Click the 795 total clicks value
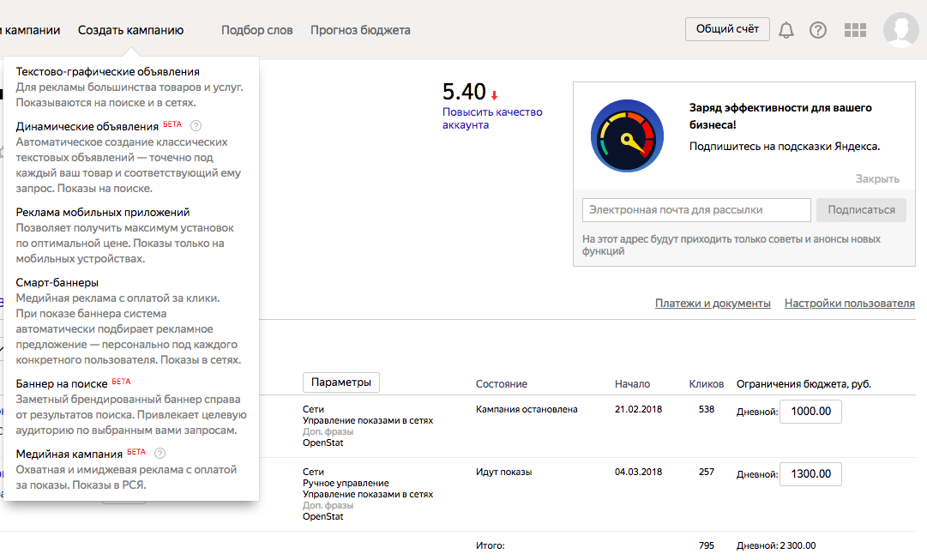The height and width of the screenshot is (560, 927). (x=707, y=545)
